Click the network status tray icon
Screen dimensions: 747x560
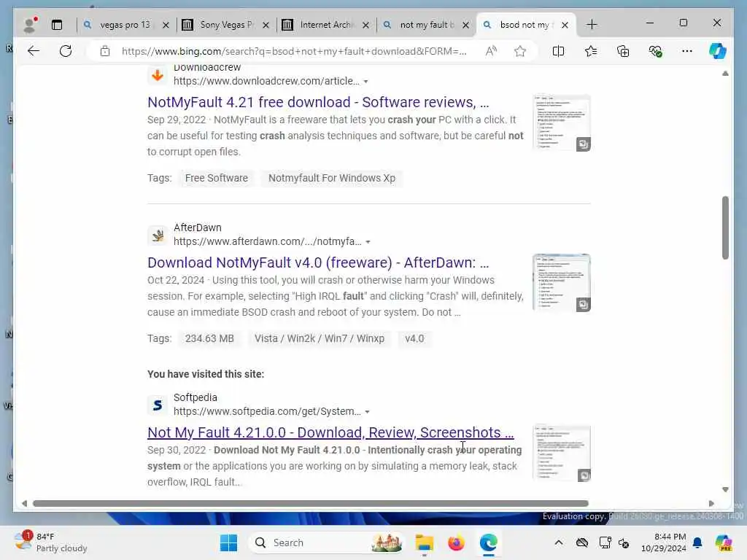[605, 542]
